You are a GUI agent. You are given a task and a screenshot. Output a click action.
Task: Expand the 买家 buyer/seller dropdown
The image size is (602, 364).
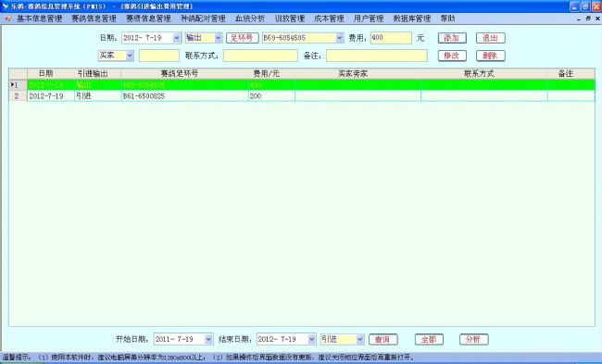[x=130, y=56]
